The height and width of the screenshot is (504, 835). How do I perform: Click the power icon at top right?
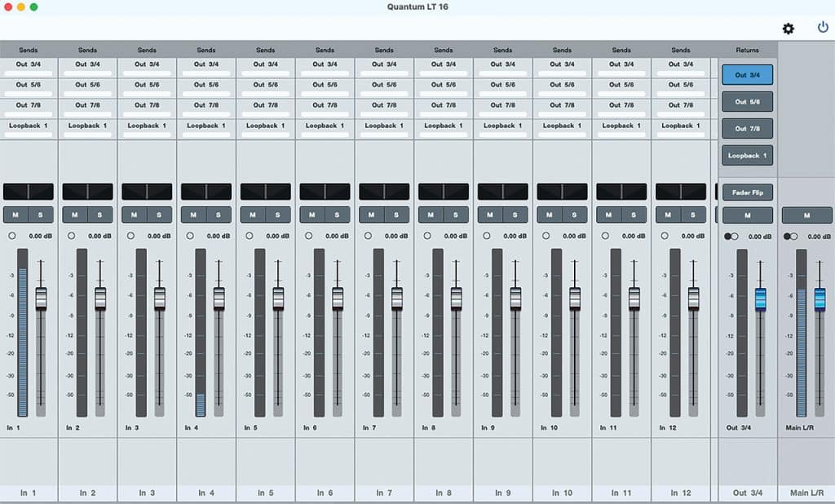click(823, 27)
